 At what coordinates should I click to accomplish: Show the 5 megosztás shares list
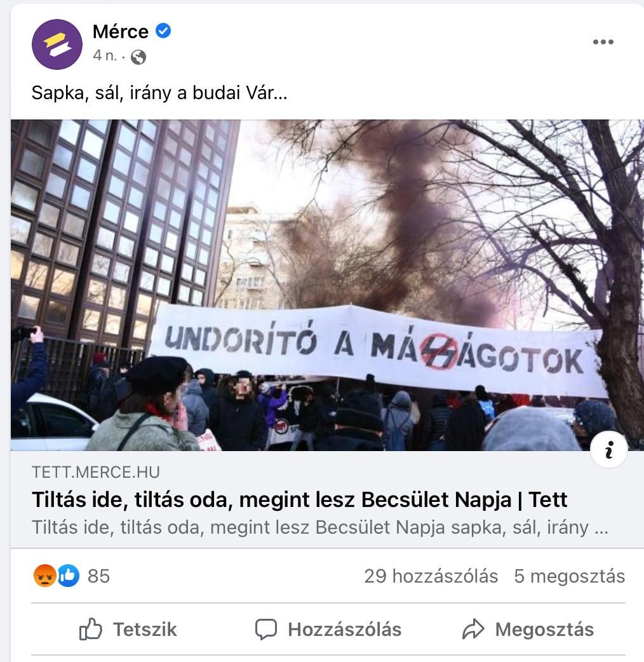pyautogui.click(x=569, y=576)
